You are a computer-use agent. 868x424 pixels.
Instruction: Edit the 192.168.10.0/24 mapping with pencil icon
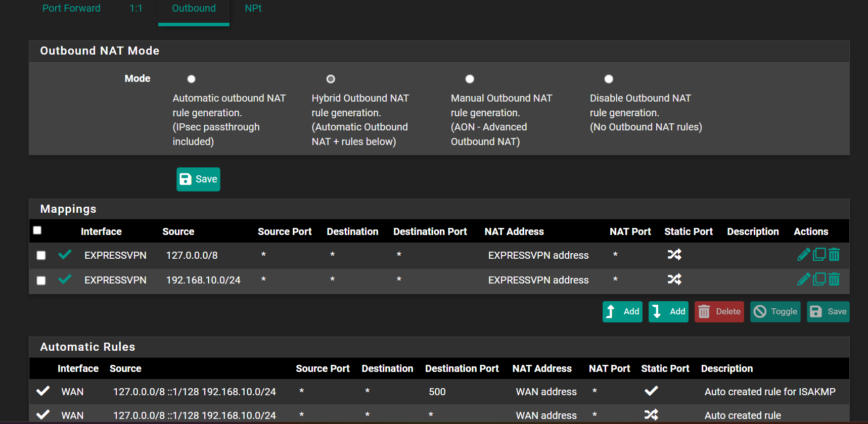[x=804, y=279]
